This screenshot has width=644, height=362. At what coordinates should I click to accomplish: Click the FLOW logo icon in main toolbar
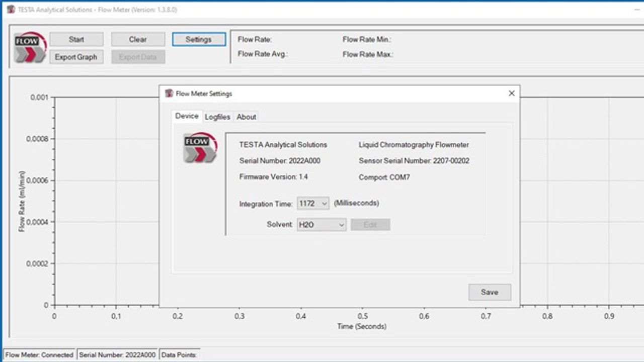[31, 48]
